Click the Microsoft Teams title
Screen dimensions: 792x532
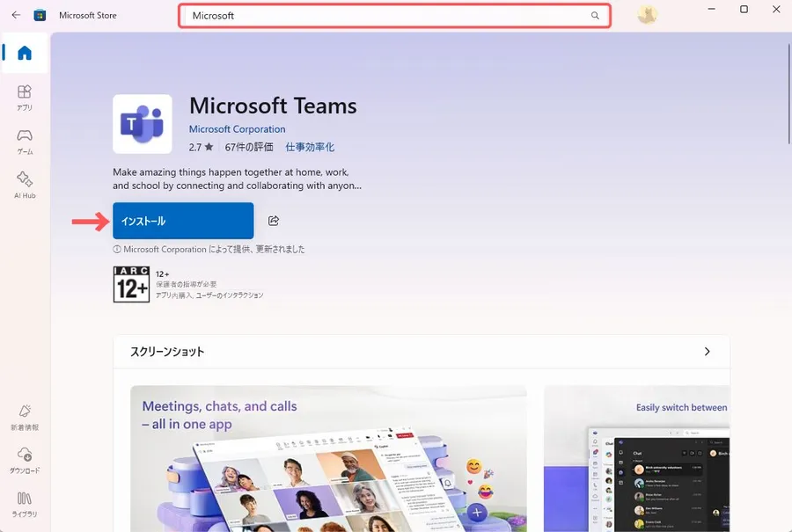point(274,106)
